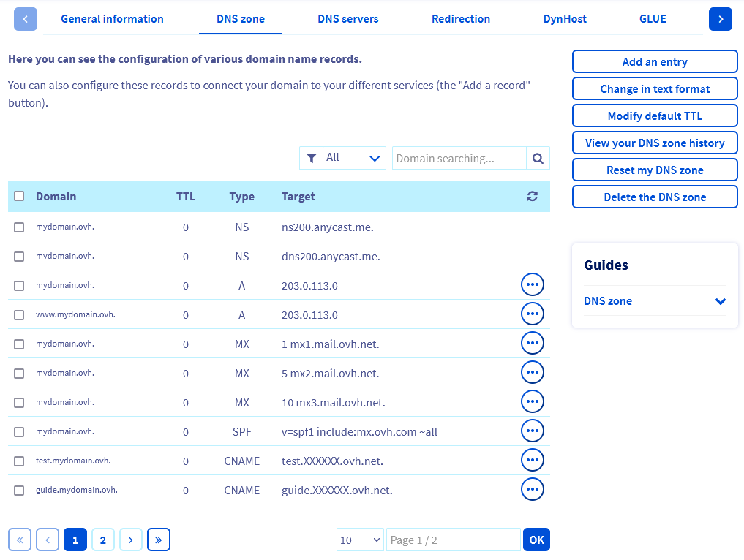Jump to last page with double-arrow
This screenshot has width=744, height=560.
click(x=158, y=540)
